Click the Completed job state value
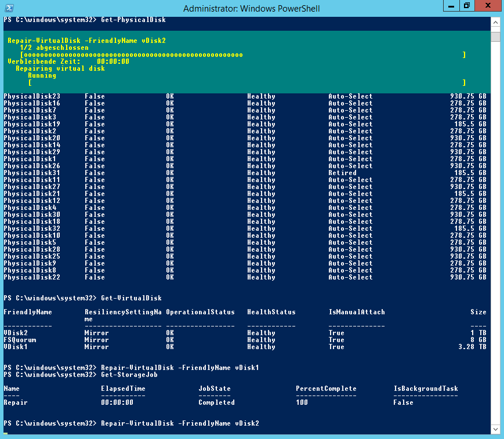Viewport: 504px width, 439px height. (x=216, y=402)
